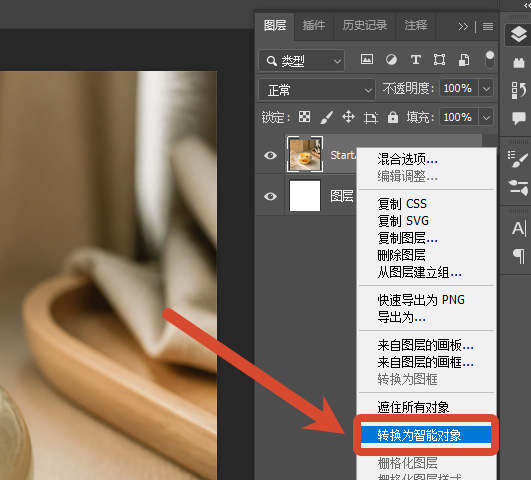Click the Start layer thumbnail
The image size is (531, 480).
click(305, 154)
